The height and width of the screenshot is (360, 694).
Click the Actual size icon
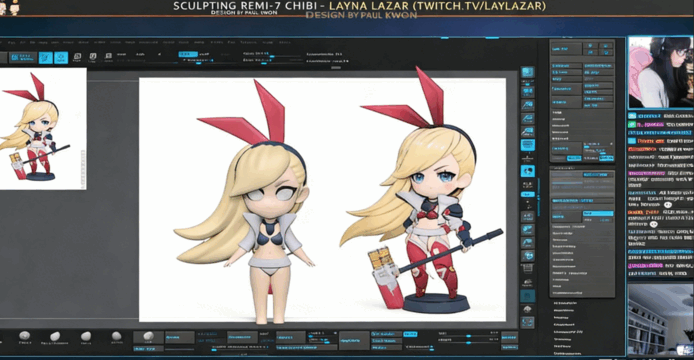[x=527, y=118]
